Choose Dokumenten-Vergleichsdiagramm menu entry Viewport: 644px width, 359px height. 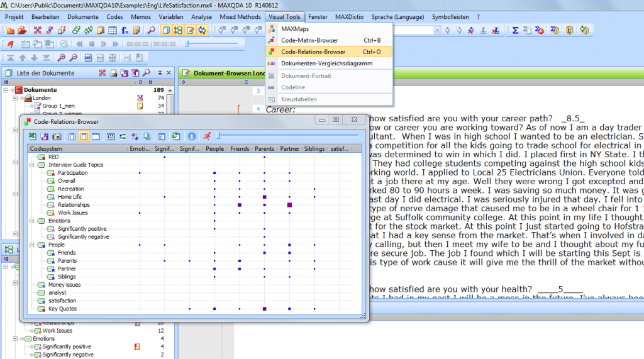click(x=330, y=64)
